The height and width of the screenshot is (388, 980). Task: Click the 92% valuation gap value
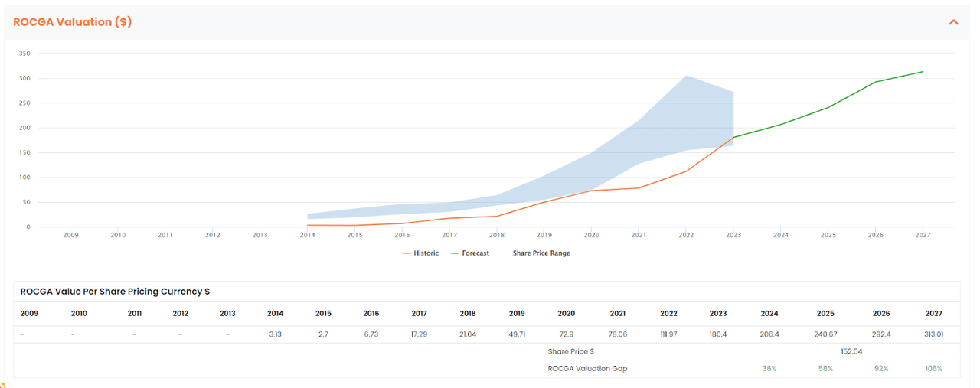click(x=881, y=368)
